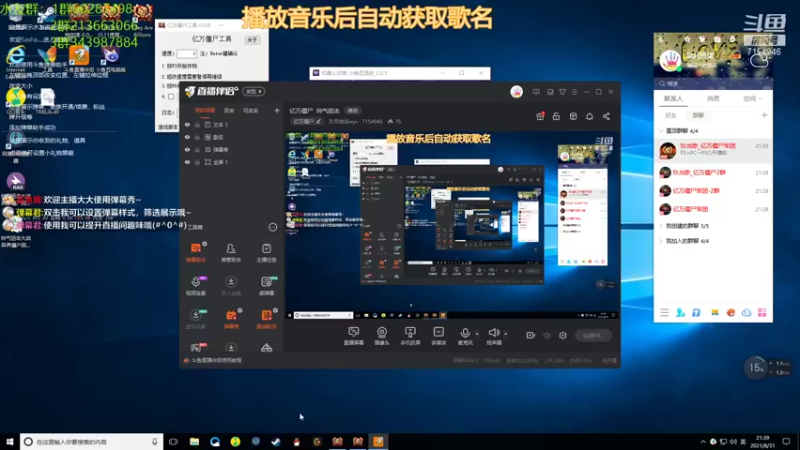This screenshot has width=800, height=450.
Task: Add 摄像头 camera source
Action: click(x=382, y=336)
